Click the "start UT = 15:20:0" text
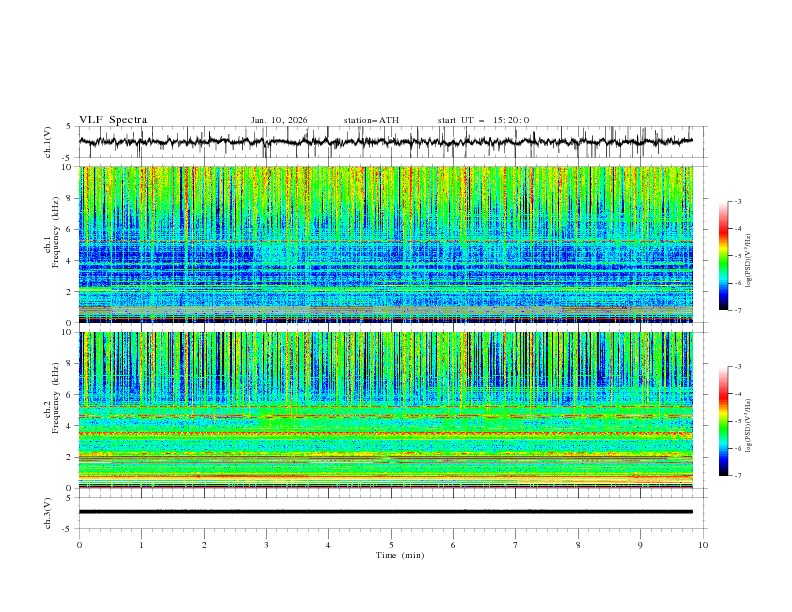Image resolution: width=792 pixels, height=612 pixels. [483, 120]
